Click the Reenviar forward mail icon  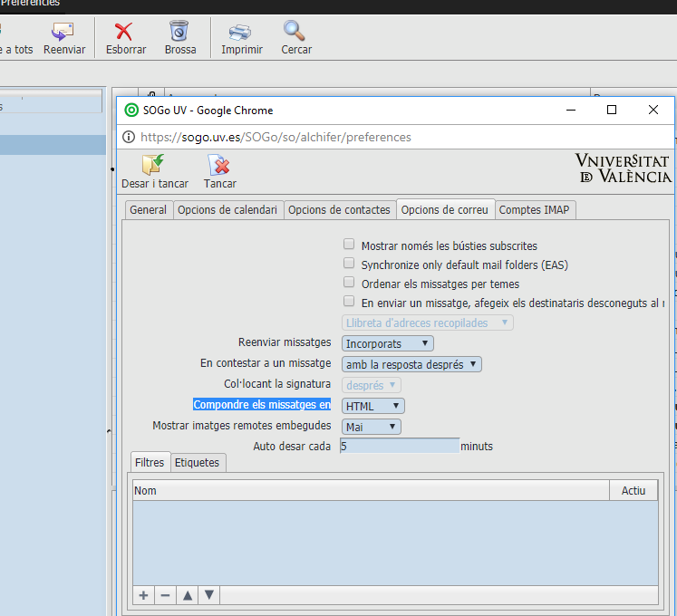(x=63, y=33)
